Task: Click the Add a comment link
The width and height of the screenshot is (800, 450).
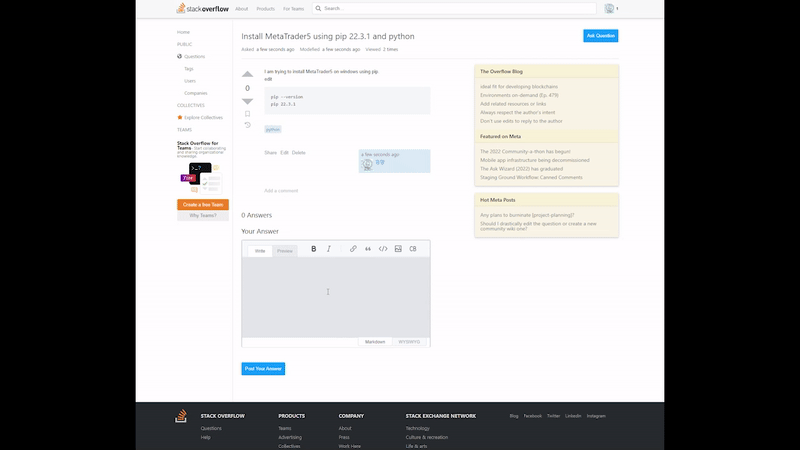Action: click(x=281, y=191)
